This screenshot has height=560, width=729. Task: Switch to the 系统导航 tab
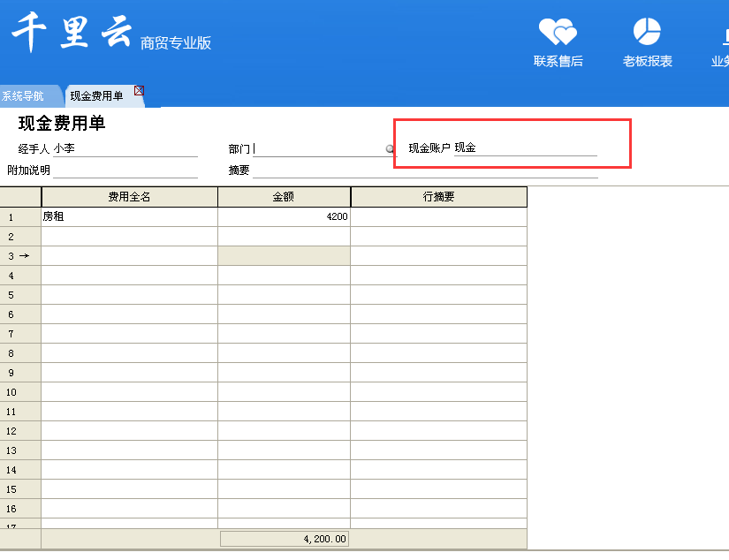coord(23,96)
